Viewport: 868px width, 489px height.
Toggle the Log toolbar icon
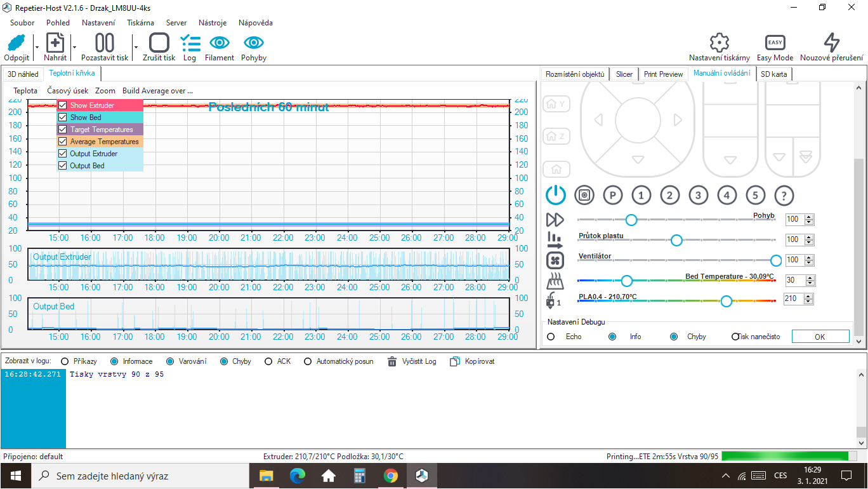pos(190,43)
